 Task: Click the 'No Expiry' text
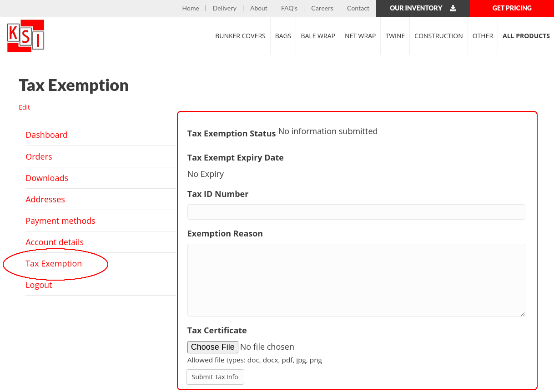coord(206,174)
